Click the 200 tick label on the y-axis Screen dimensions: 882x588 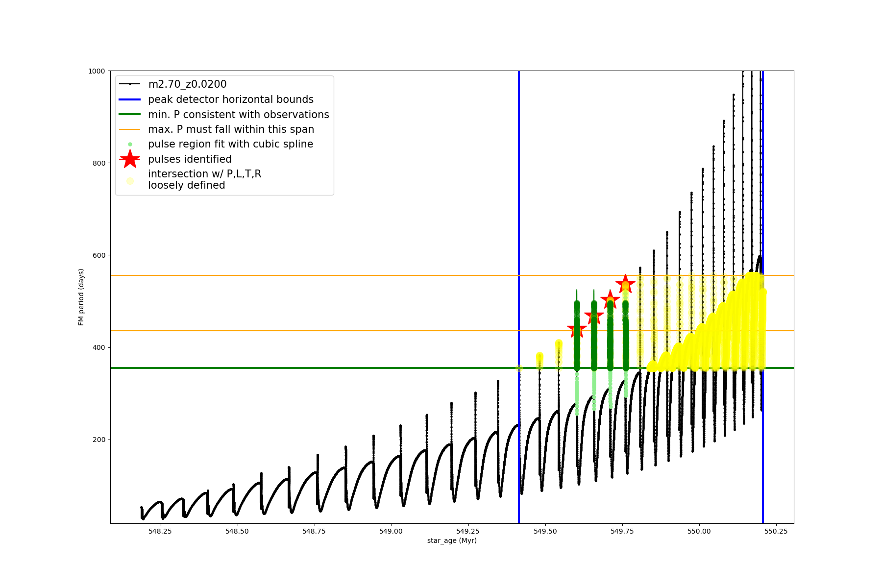pos(99,440)
